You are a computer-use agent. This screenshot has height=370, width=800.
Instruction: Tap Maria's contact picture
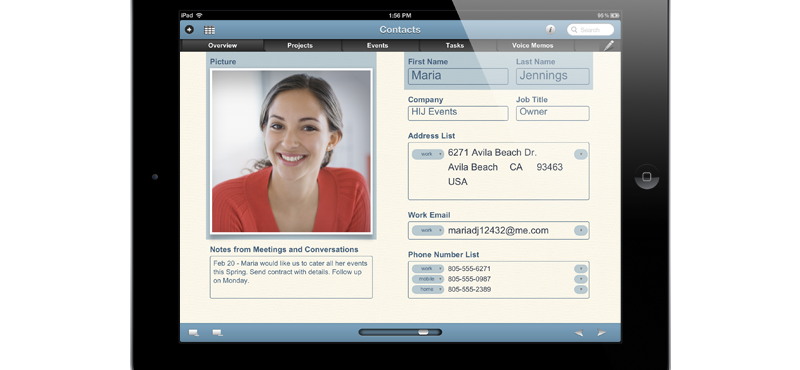(291, 151)
